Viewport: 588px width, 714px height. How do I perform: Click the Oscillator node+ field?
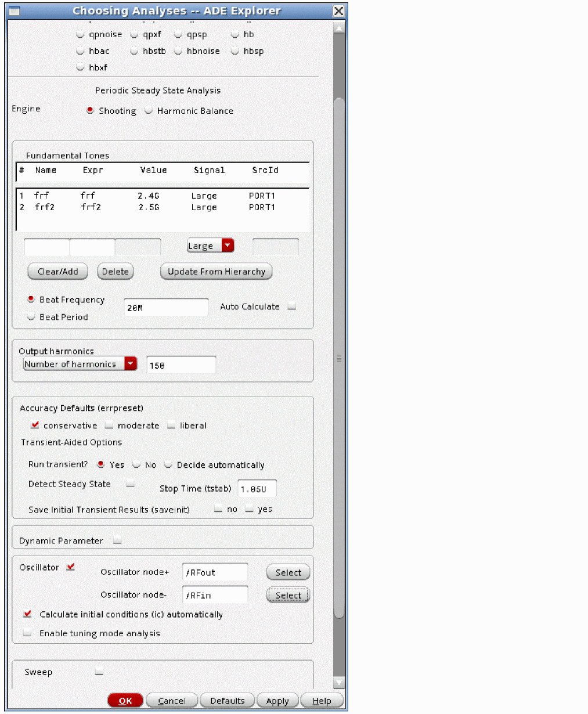pyautogui.click(x=215, y=572)
